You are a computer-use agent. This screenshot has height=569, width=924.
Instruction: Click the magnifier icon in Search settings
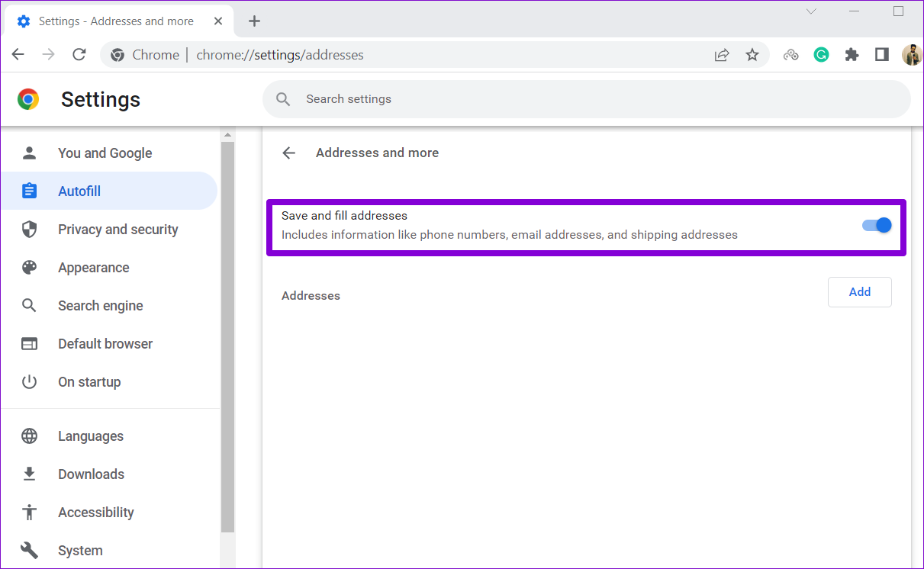pyautogui.click(x=283, y=99)
